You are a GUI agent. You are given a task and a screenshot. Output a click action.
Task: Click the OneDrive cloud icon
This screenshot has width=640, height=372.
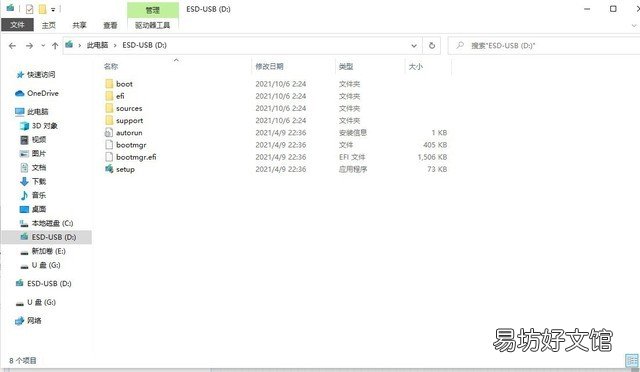click(x=20, y=94)
